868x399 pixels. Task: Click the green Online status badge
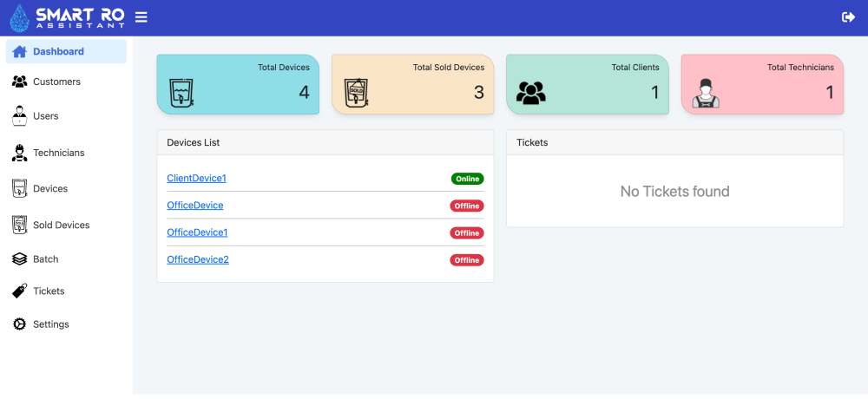[x=467, y=179]
